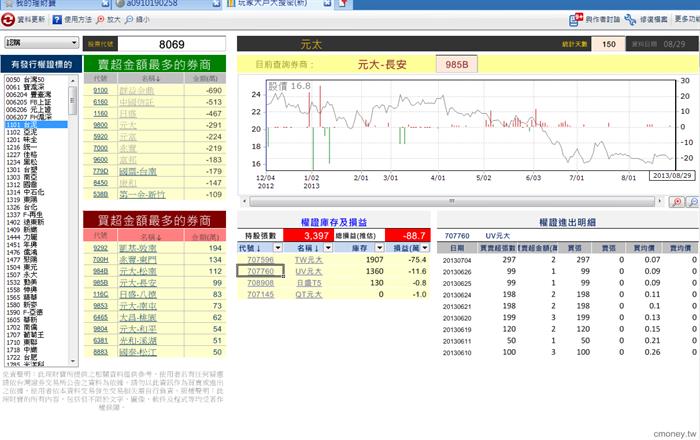Click date cell 20130704 in detail table
The width and height of the screenshot is (700, 440).
[457, 260]
